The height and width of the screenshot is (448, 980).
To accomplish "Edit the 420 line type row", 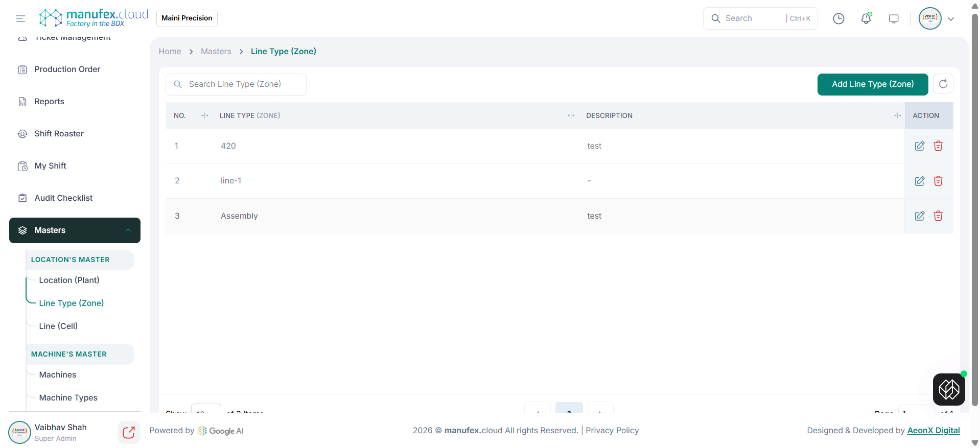I will click(x=919, y=146).
